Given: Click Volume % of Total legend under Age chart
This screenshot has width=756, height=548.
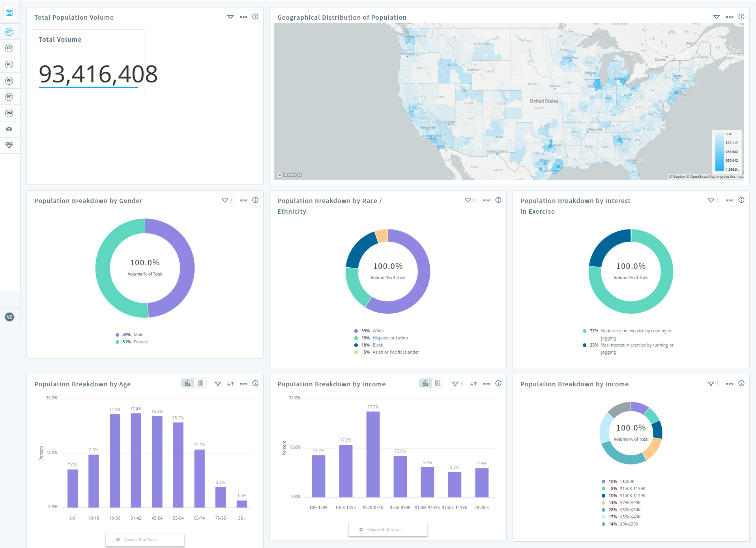Looking at the screenshot, I should coord(145,540).
